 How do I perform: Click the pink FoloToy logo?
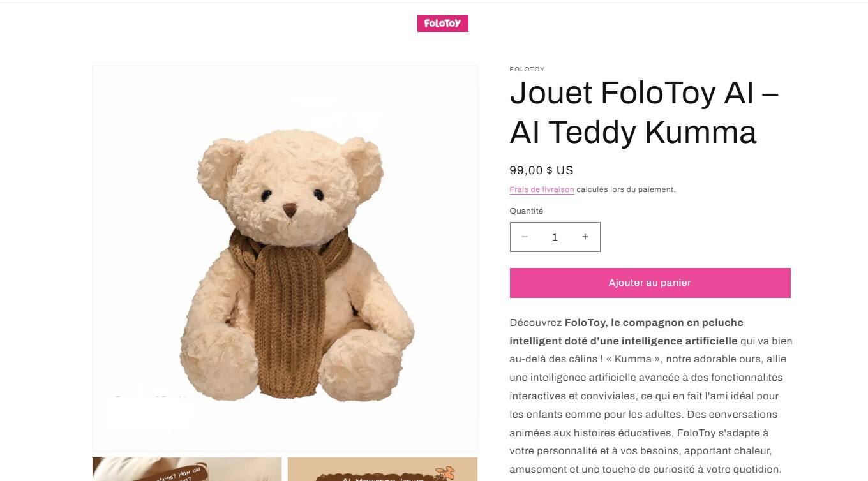pos(443,24)
